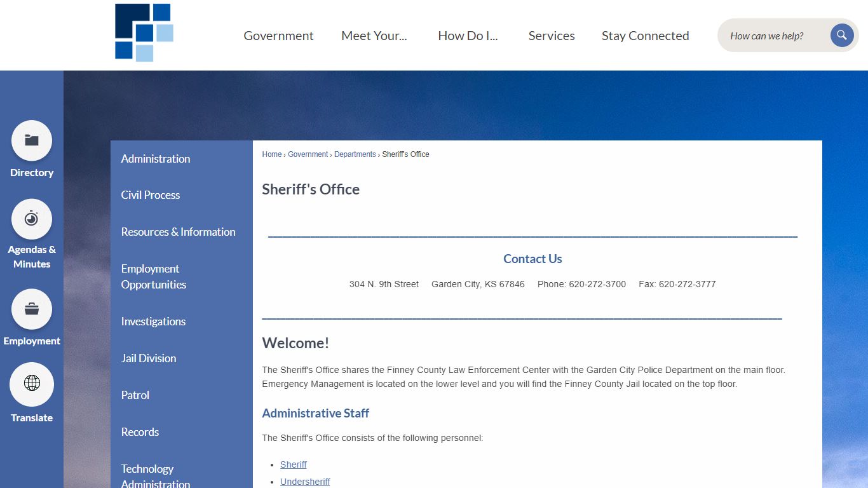Open the Patrol sidebar link
The image size is (868, 488).
(x=182, y=395)
